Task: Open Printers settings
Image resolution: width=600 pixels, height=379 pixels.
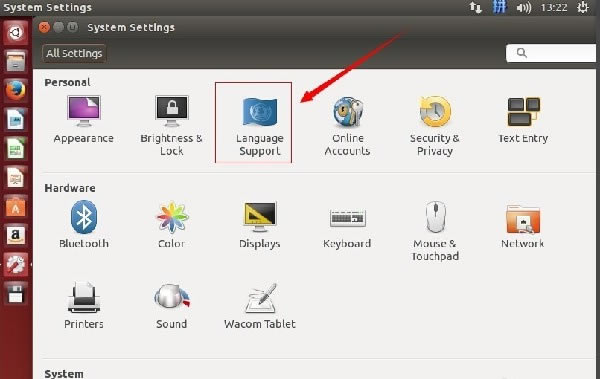Action: (x=84, y=305)
